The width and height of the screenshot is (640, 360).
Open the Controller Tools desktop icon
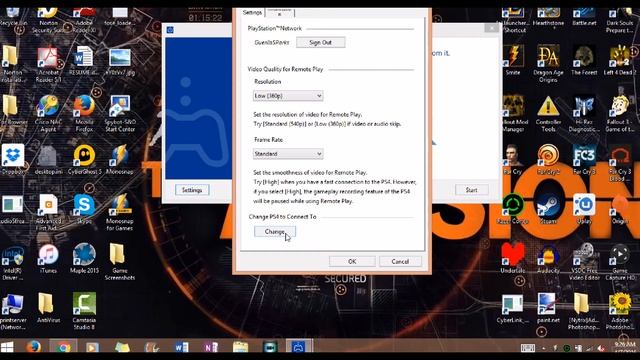point(548,113)
